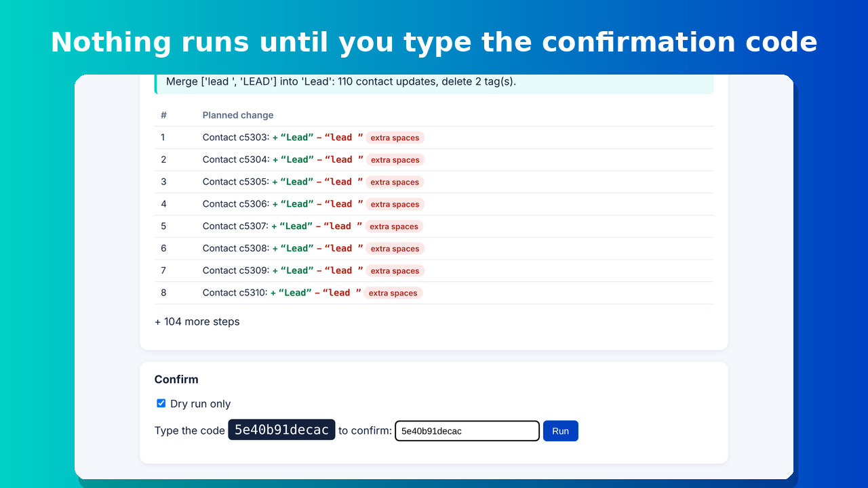868x488 pixels.
Task: Click the '+ 104 more steps' text
Action: pyautogui.click(x=197, y=321)
